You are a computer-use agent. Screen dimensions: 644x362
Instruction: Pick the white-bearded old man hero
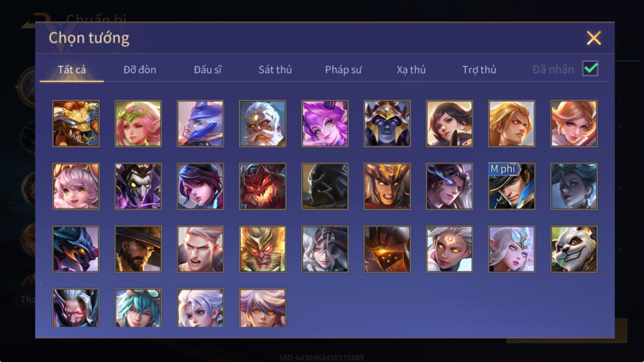[x=262, y=123]
